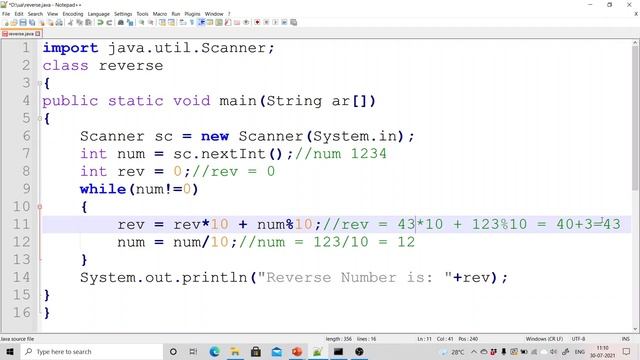Click the ENG language indicator in tray
This screenshot has height=360, width=640.
[x=580, y=352]
